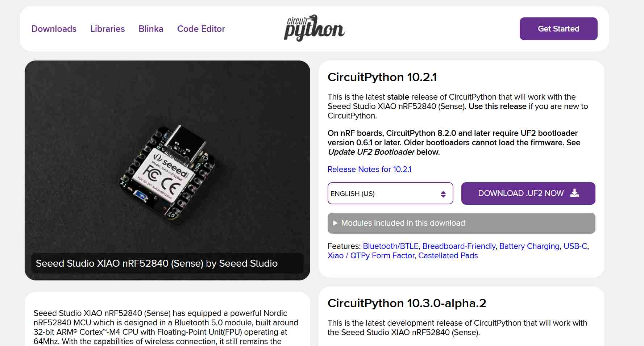Viewport: 644px width, 346px height.
Task: Click the download icon on the UF2 button
Action: [574, 193]
